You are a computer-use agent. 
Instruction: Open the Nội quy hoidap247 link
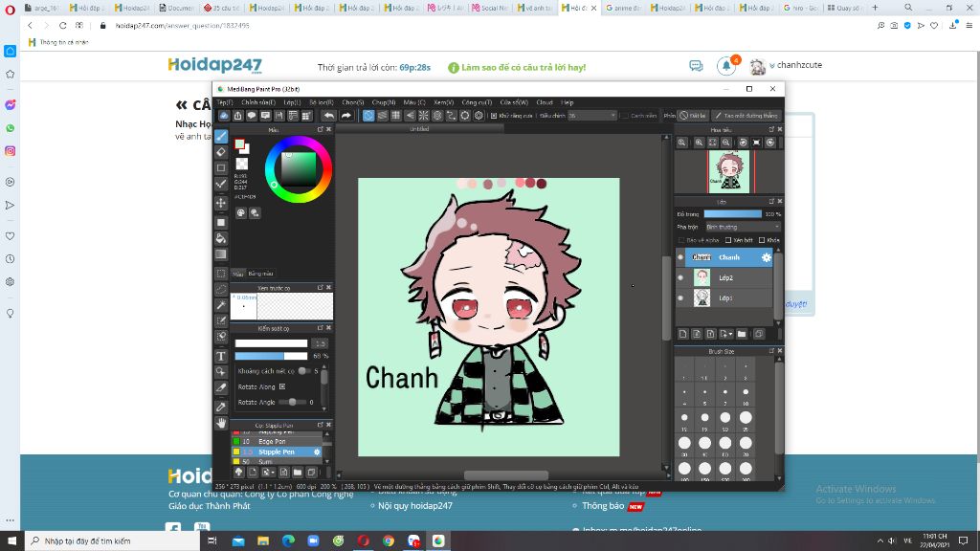[x=415, y=506]
